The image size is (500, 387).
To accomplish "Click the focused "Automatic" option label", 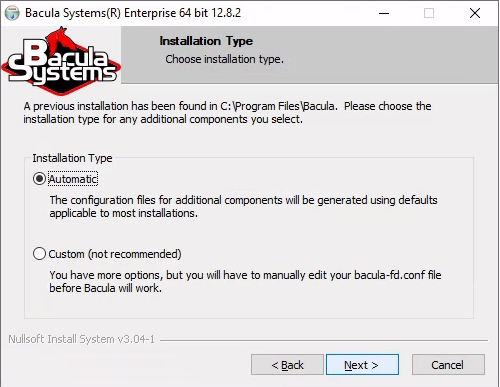I will [x=73, y=179].
